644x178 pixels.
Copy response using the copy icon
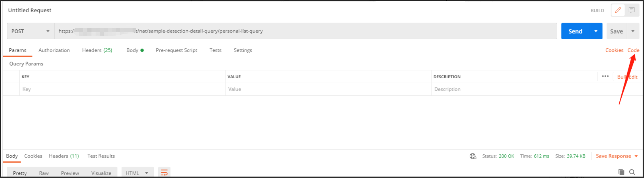[x=621, y=172]
